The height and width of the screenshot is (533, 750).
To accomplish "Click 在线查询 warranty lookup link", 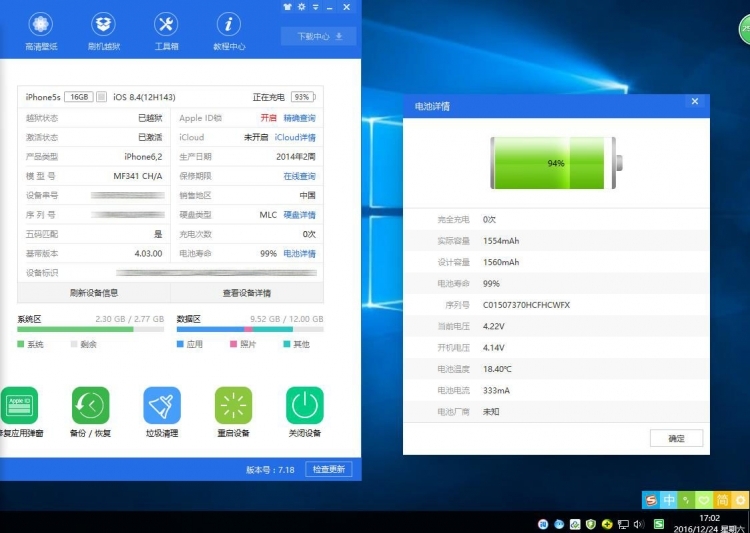I will pyautogui.click(x=299, y=176).
